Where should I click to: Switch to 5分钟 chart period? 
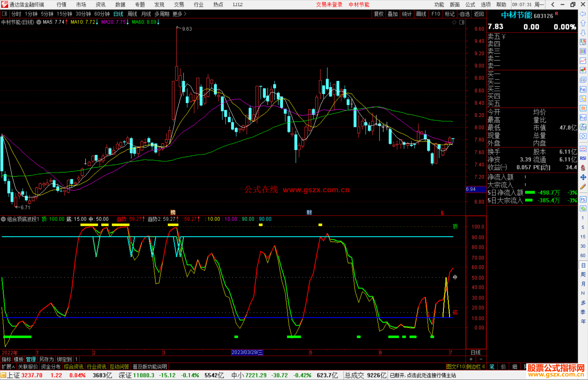(x=47, y=14)
